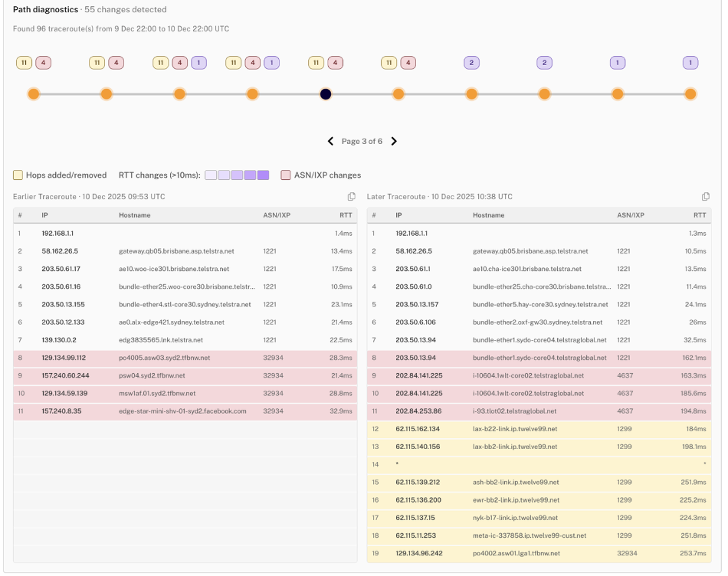Click yellow 11 badge above the selected node
The height and width of the screenshot is (576, 728).
(316, 63)
